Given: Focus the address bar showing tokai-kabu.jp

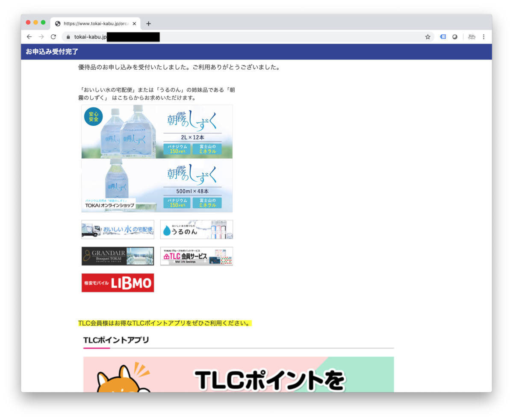Looking at the screenshot, I should tap(248, 37).
